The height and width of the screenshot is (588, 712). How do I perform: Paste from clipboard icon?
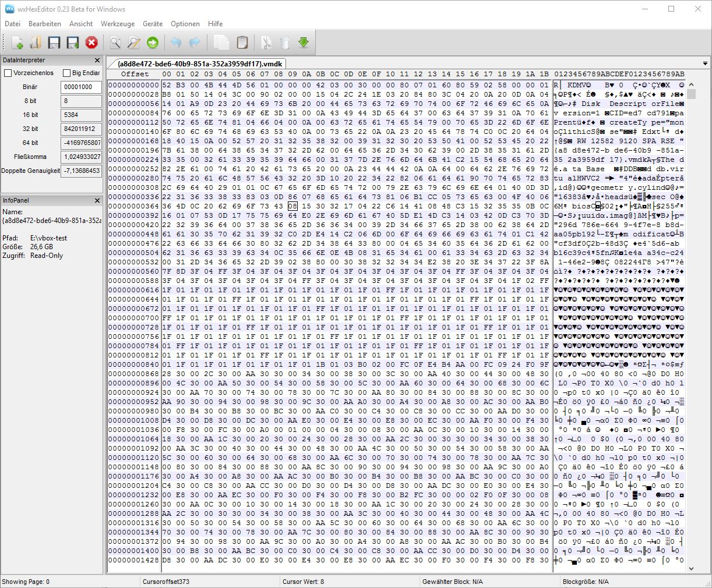point(242,42)
